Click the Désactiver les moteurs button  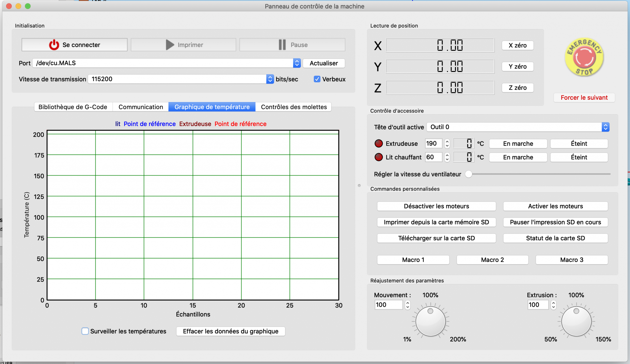click(x=436, y=206)
